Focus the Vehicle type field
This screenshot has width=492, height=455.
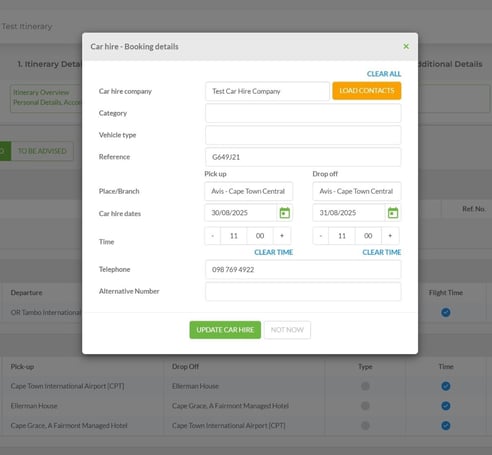point(303,135)
